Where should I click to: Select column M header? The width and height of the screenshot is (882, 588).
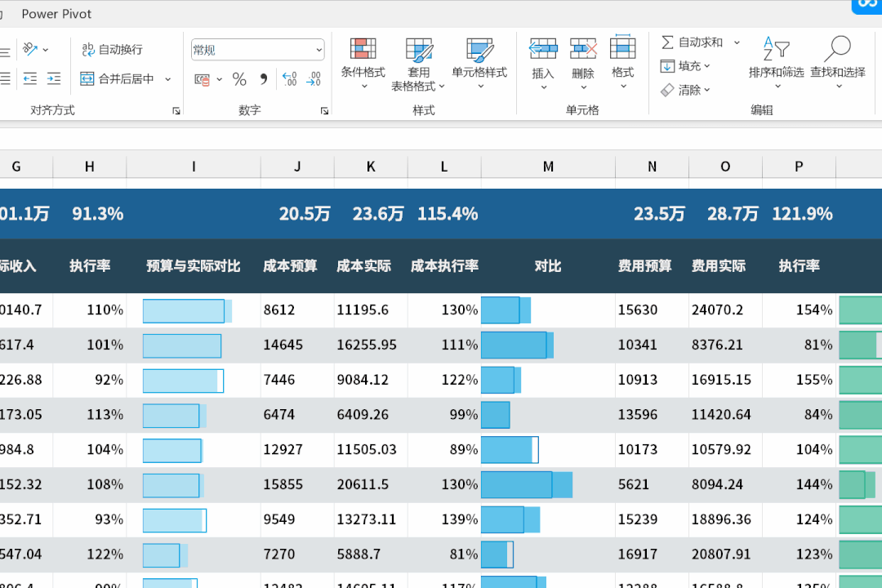(x=548, y=167)
